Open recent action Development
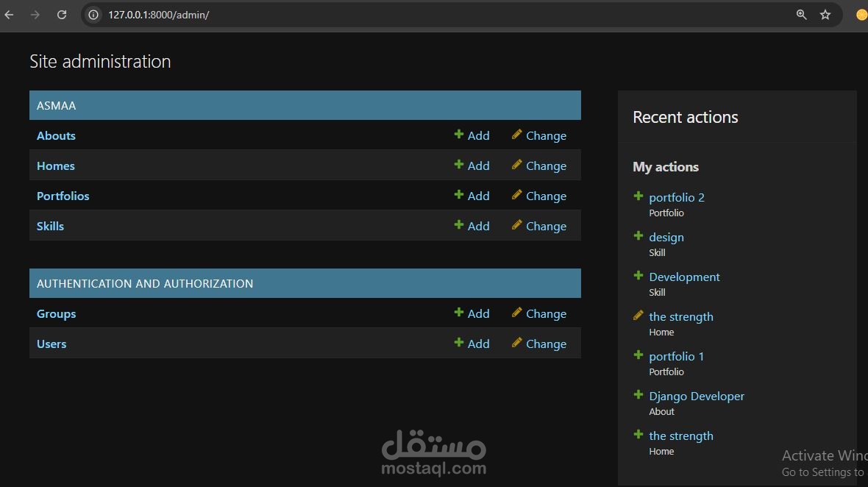The image size is (868, 487). [x=684, y=277]
